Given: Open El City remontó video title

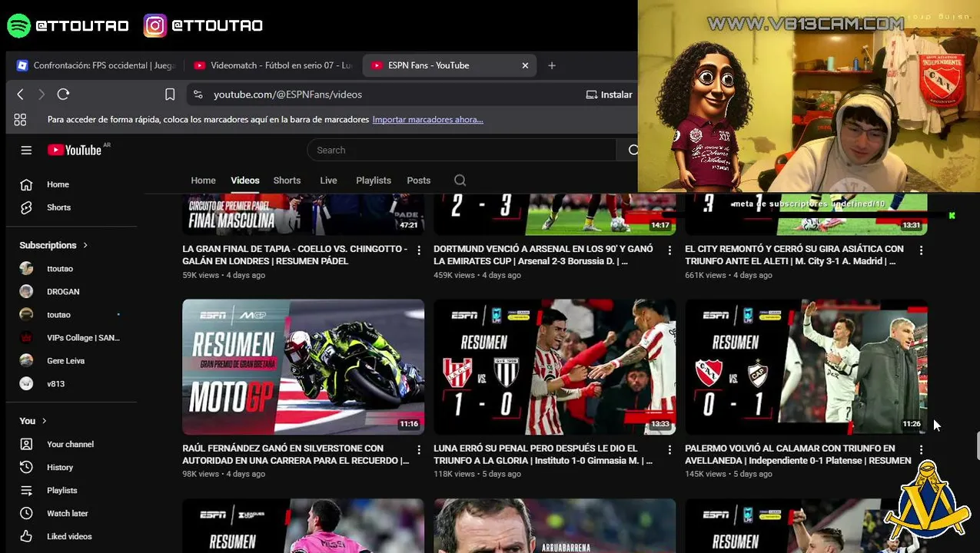Looking at the screenshot, I should pyautogui.click(x=795, y=255).
